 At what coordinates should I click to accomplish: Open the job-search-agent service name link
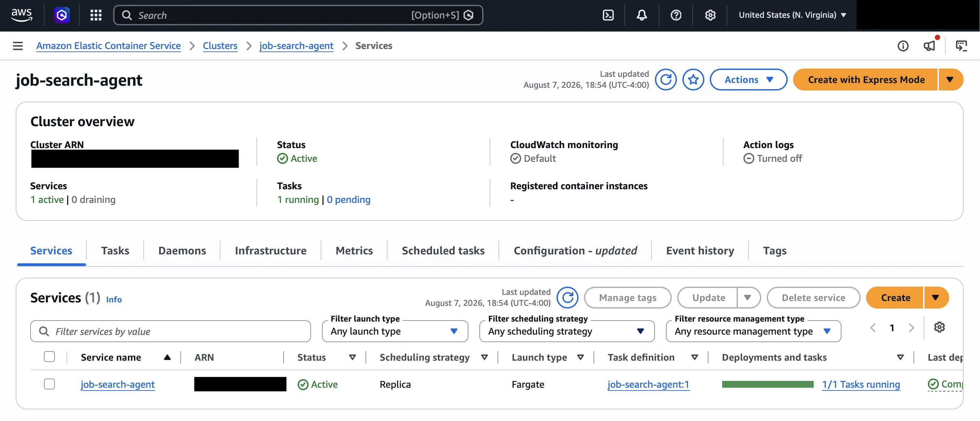tap(118, 385)
